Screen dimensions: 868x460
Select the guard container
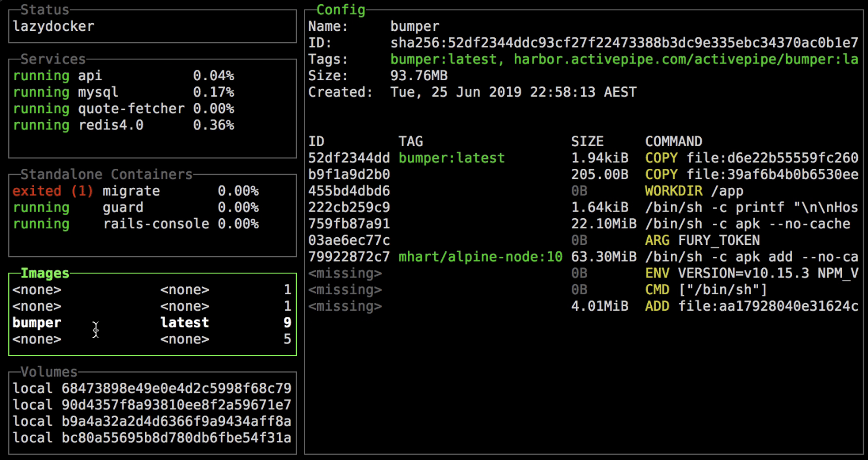(x=135, y=207)
